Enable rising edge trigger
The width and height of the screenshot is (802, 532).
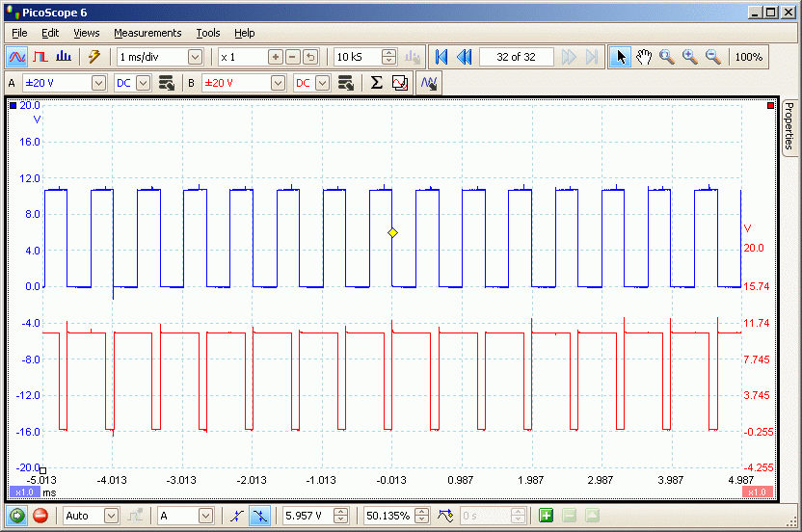tap(236, 516)
